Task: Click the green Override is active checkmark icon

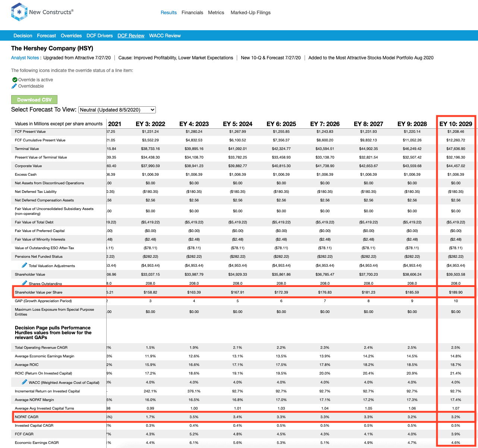Action: pyautogui.click(x=15, y=80)
